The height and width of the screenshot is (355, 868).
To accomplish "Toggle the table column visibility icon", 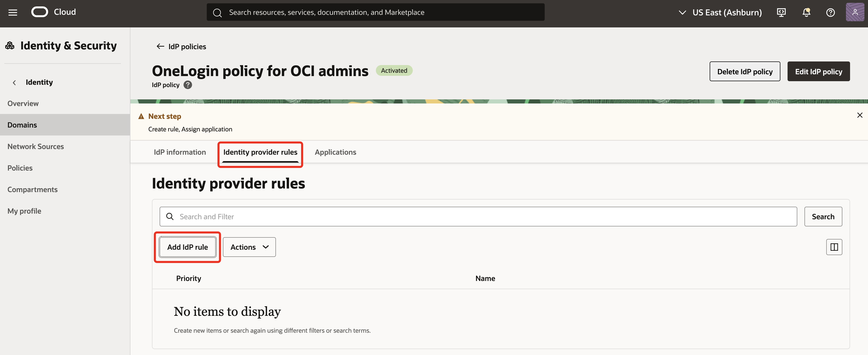I will tap(834, 247).
